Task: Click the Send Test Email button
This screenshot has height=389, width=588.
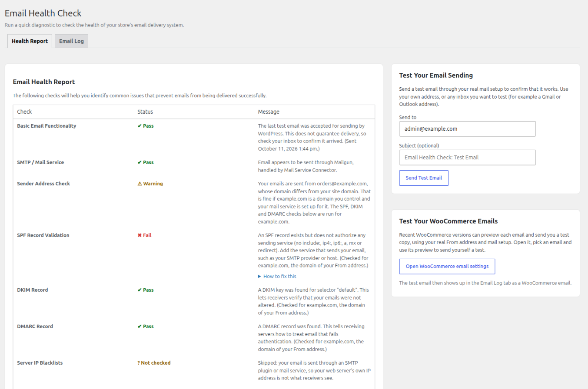Action: [424, 178]
